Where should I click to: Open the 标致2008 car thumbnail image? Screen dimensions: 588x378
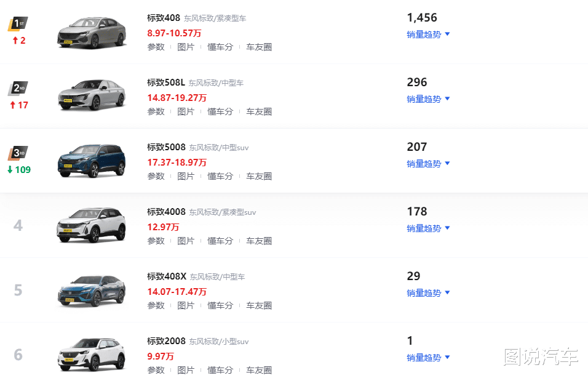[x=92, y=354]
